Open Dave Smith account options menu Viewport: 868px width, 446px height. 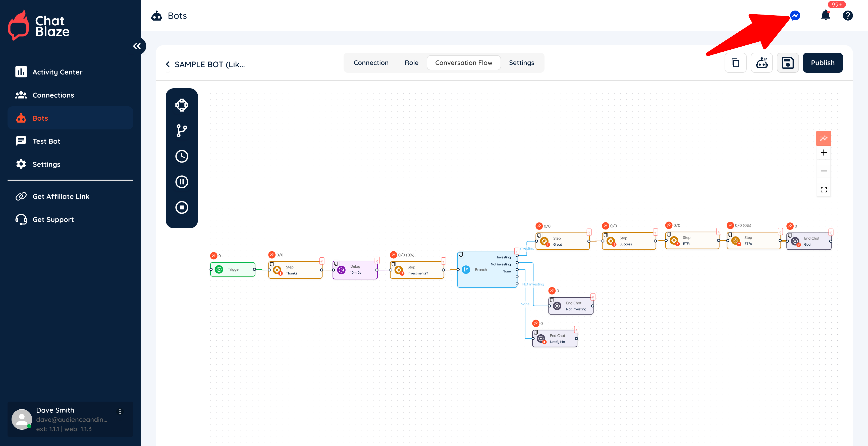120,412
